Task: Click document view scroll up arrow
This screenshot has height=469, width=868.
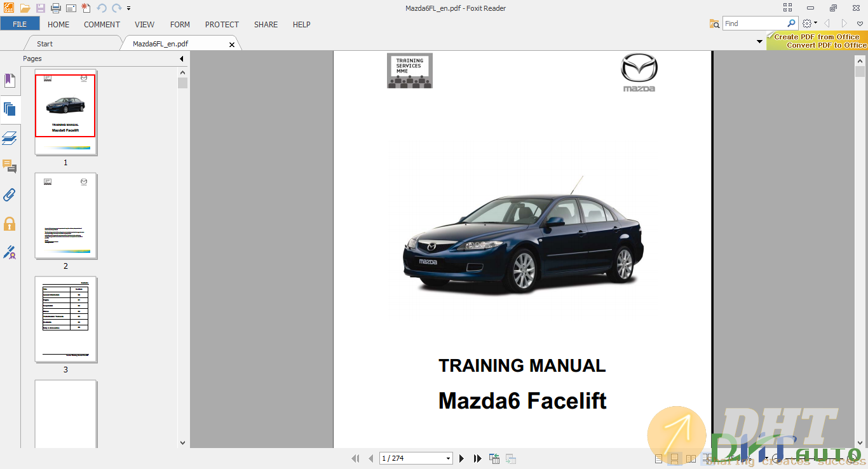Action: (x=860, y=61)
